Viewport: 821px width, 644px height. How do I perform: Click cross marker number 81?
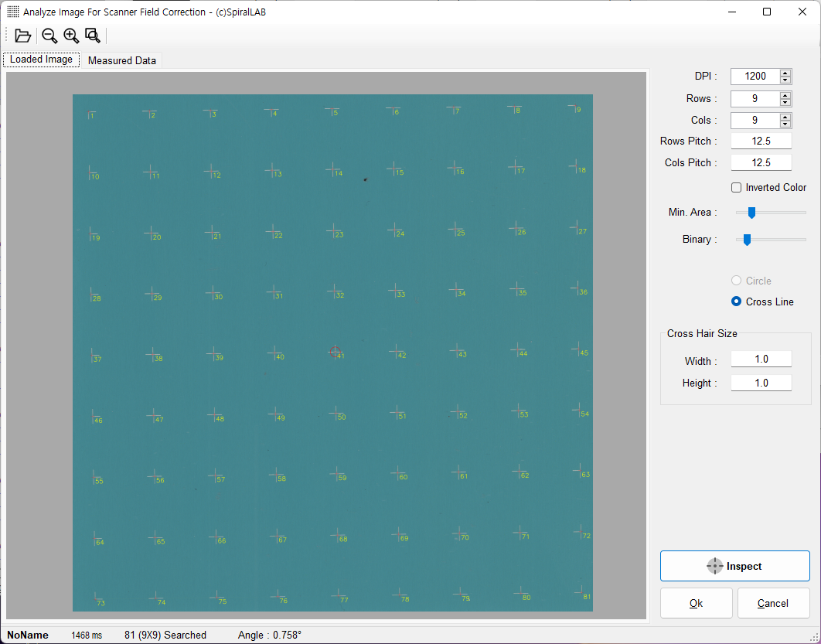click(x=581, y=592)
